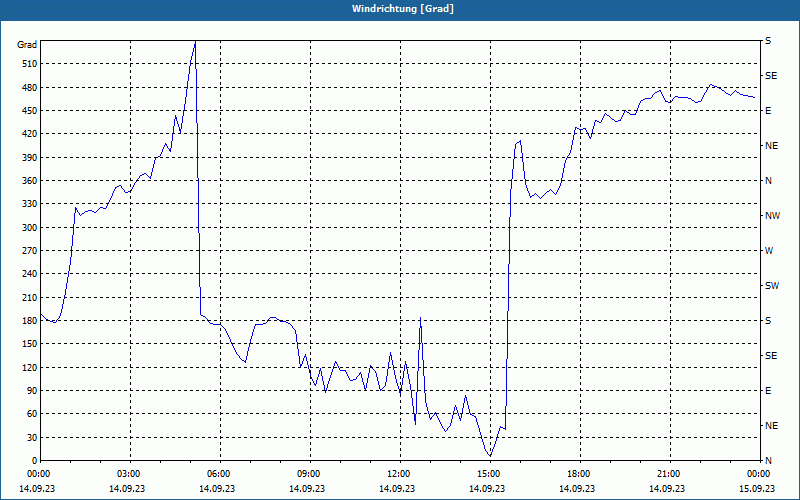Click the SW compass label
This screenshot has height=500, width=800.
[772, 286]
